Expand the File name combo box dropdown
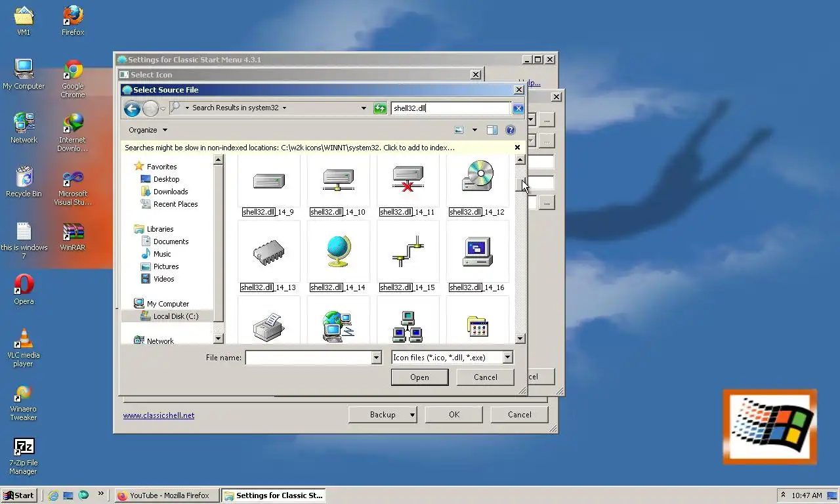The width and height of the screenshot is (840, 504). 376,358
